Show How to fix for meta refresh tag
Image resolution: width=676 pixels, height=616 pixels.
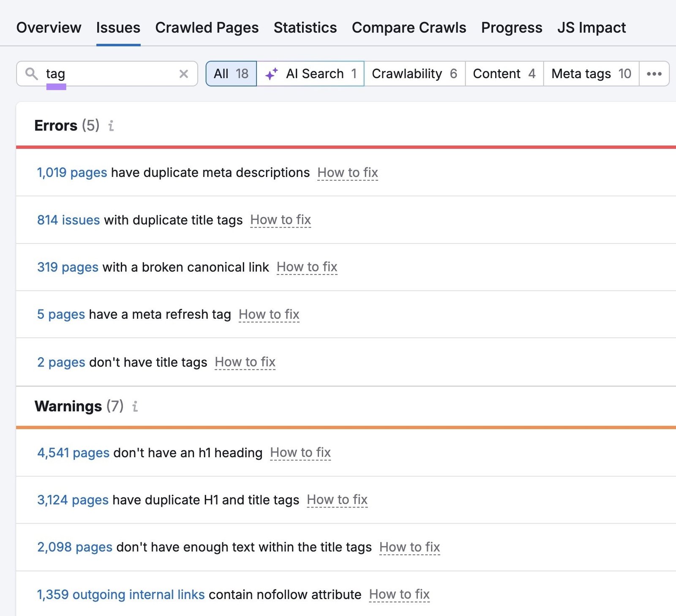pos(269,315)
